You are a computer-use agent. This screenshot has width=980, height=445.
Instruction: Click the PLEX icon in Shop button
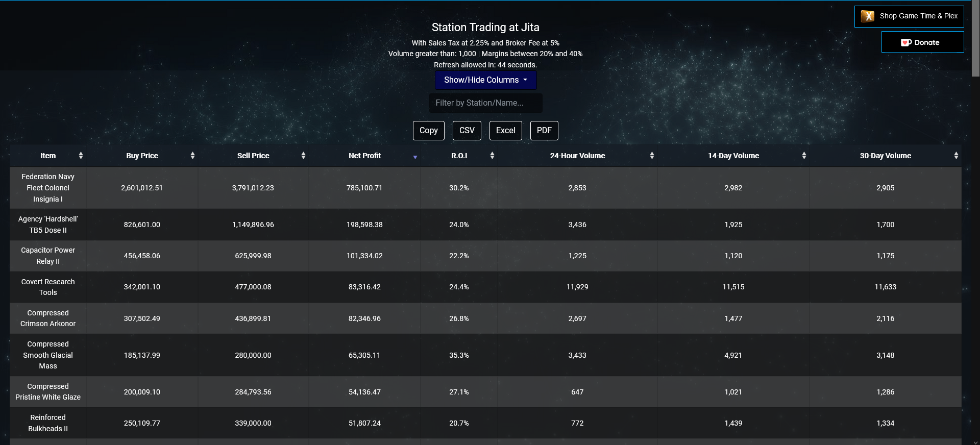point(867,16)
